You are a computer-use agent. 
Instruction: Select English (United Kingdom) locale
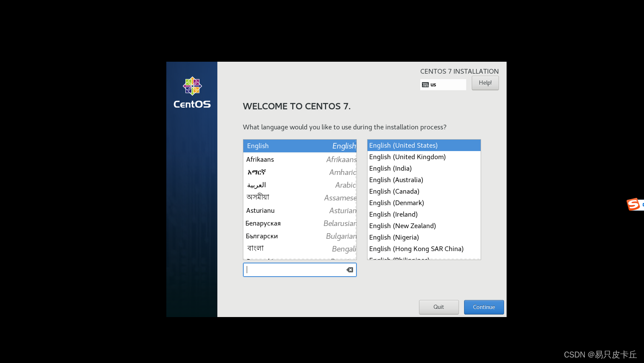[x=407, y=157]
